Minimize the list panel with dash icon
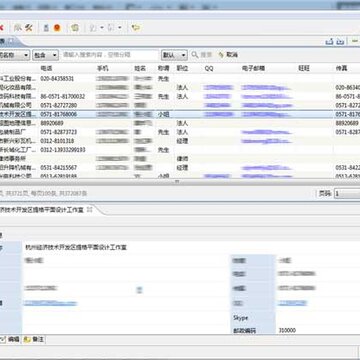Image resolution: width=360 pixels, height=360 pixels. [355, 41]
